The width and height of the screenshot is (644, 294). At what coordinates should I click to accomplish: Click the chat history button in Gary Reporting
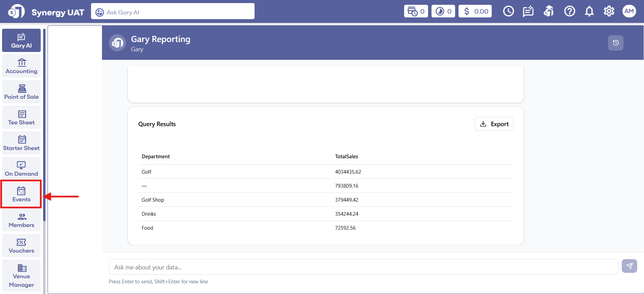point(615,43)
